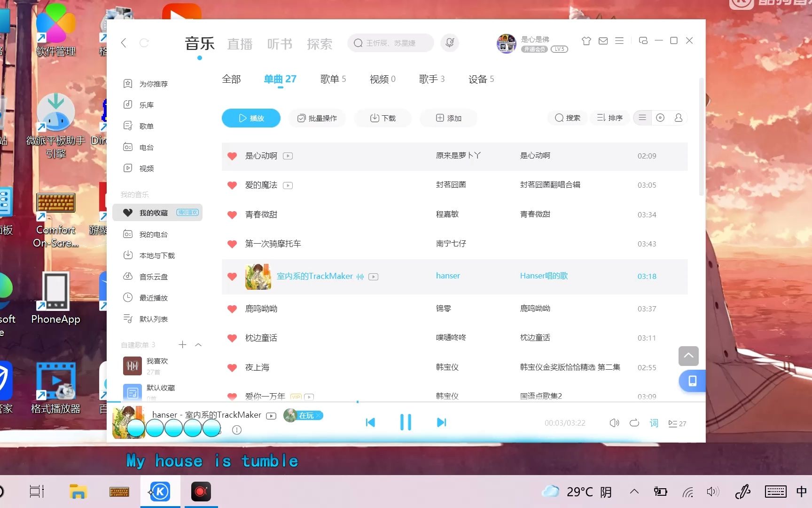This screenshot has width=812, height=508.
Task: Unfavorite 第一次骑摩托车 with the heart
Action: coord(232,244)
